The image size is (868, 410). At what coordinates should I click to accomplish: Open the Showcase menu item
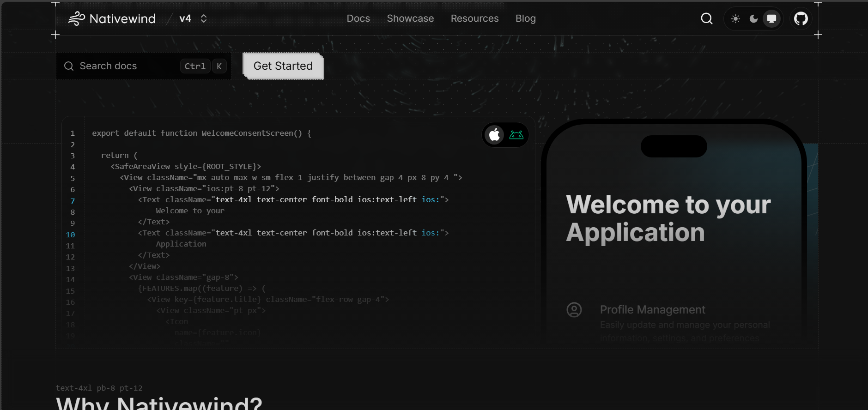410,18
